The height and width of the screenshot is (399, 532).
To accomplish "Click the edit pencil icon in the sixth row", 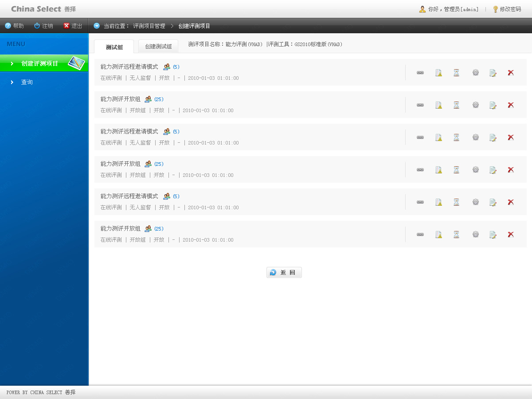I will tap(493, 235).
